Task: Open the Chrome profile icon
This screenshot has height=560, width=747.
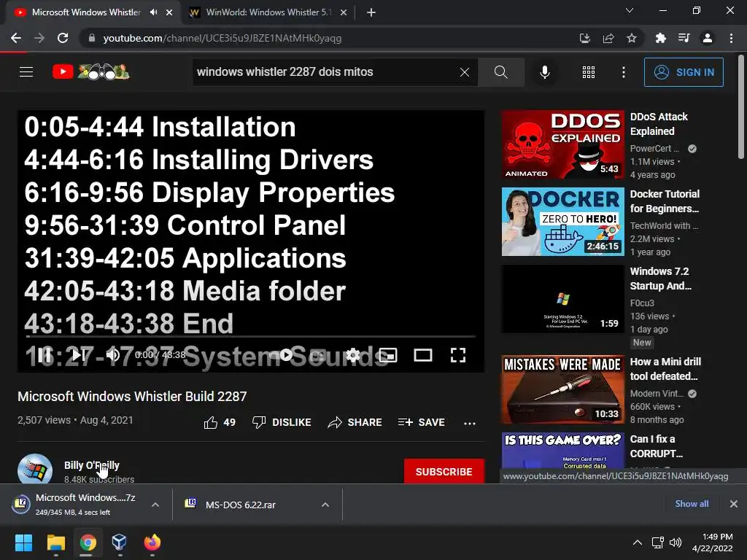Action: [x=708, y=38]
